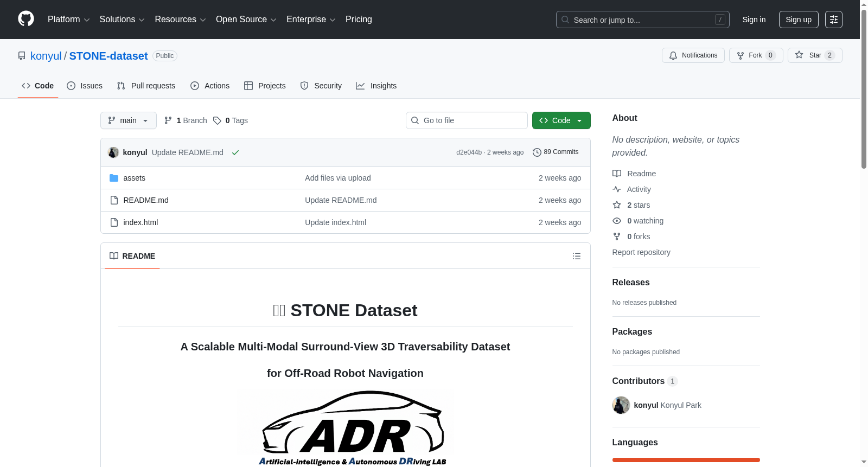Expand the Solutions menu
This screenshot has height=467, width=868.
122,20
